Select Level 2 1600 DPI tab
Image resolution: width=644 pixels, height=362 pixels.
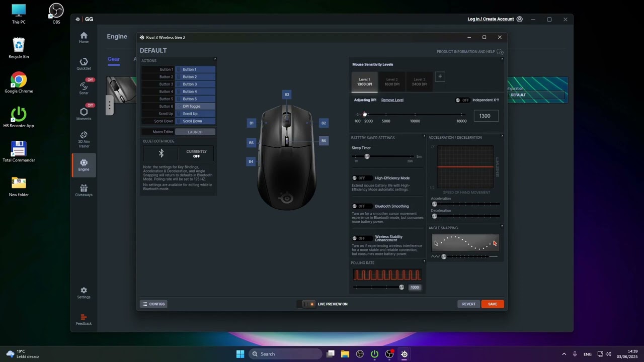392,82
